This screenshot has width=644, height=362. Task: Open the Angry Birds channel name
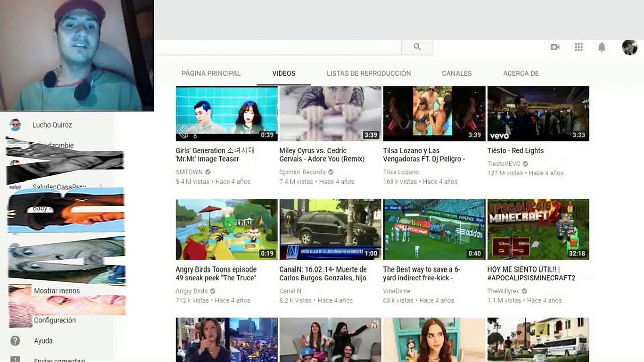[192, 291]
